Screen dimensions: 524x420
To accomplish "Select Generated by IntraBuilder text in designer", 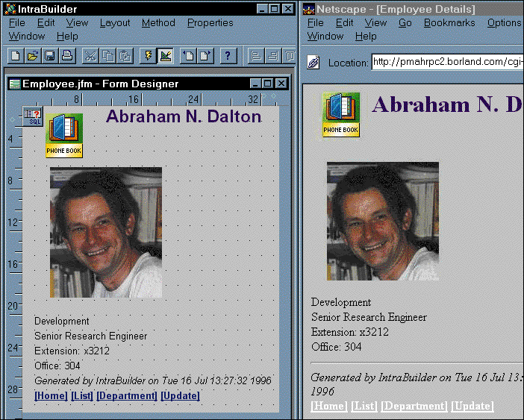I will [153, 380].
